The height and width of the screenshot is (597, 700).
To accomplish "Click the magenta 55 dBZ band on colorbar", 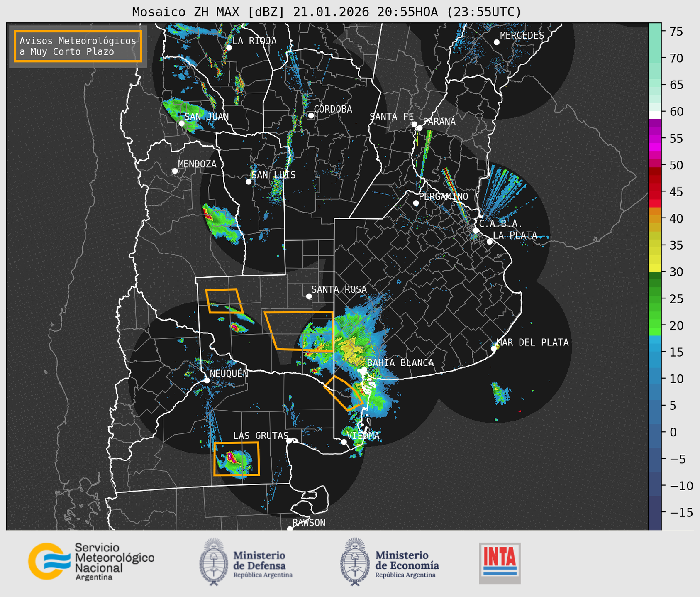I will [x=654, y=139].
